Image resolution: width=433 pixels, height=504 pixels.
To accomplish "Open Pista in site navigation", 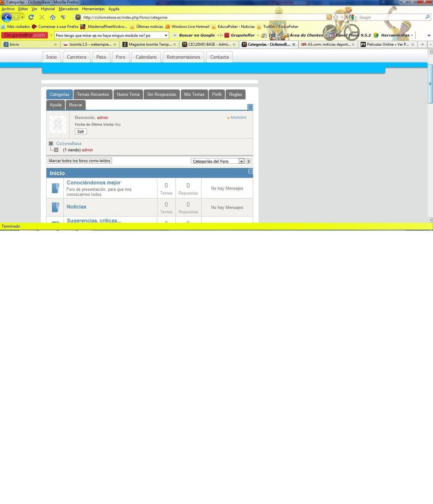I will tap(101, 57).
